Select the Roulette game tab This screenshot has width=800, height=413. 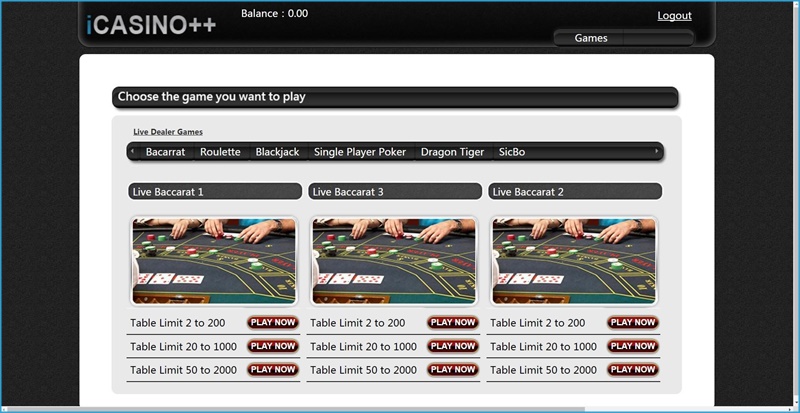tap(220, 152)
